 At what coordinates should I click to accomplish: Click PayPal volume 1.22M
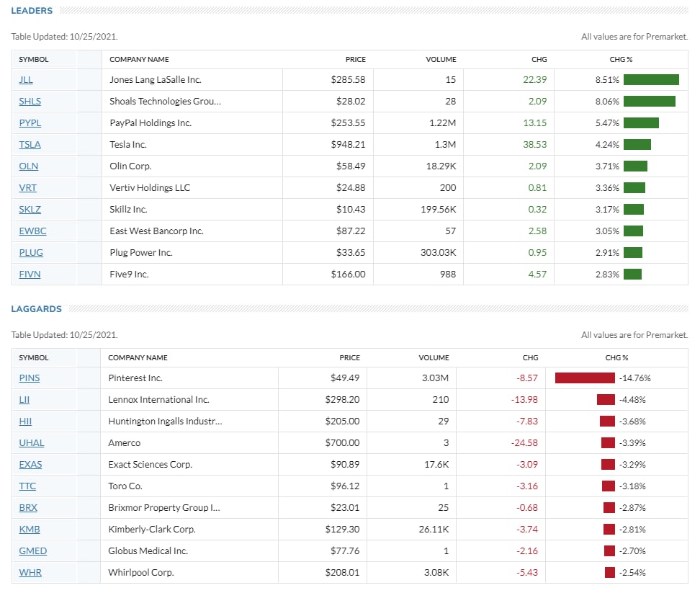[x=442, y=122]
